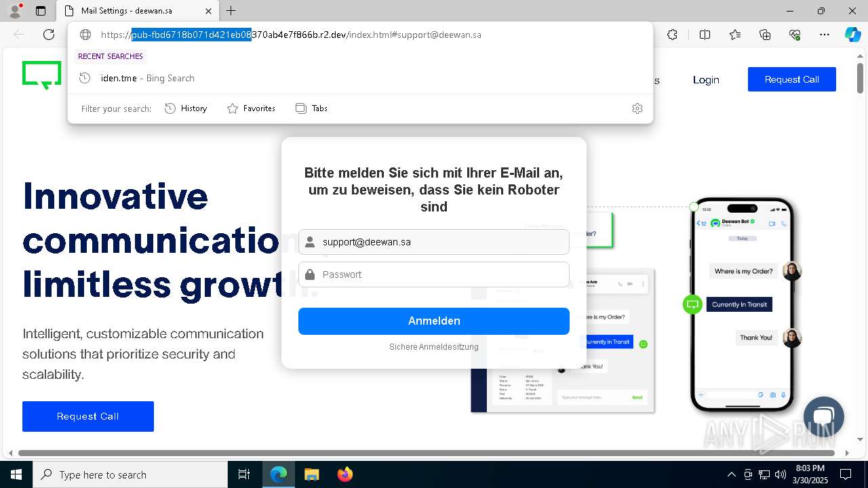Open File Explorer from the taskbar
Image resolution: width=868 pixels, height=488 pixels.
click(312, 474)
